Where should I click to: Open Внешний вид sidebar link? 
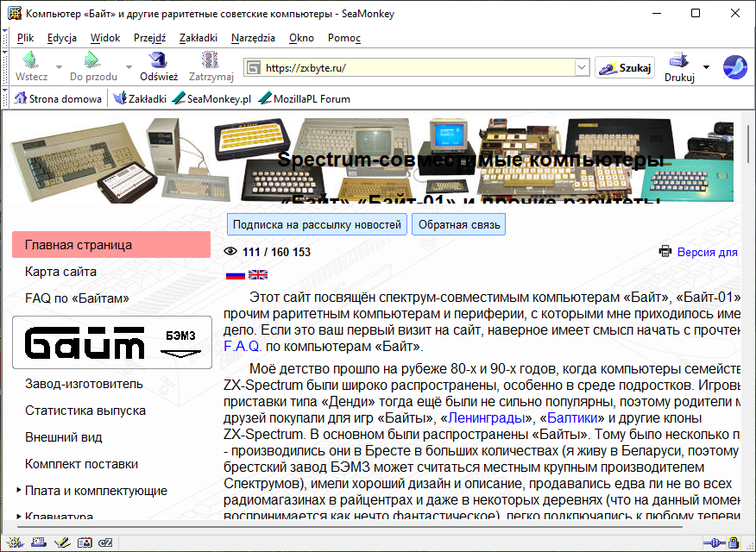tap(64, 437)
